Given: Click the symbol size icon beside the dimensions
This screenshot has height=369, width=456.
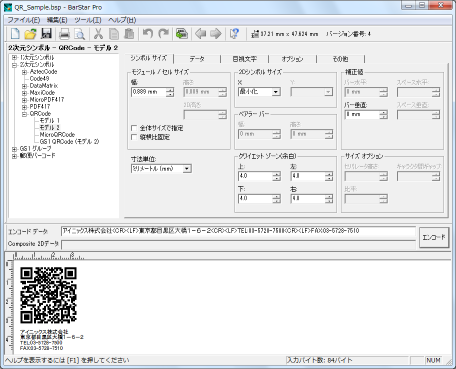Looking at the screenshot, I should point(255,34).
